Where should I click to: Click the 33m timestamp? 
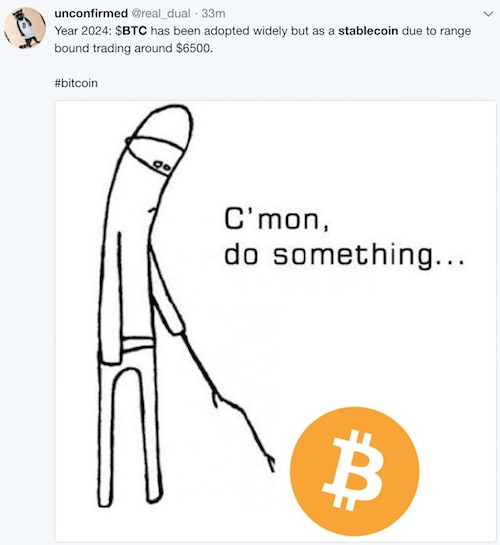213,14
